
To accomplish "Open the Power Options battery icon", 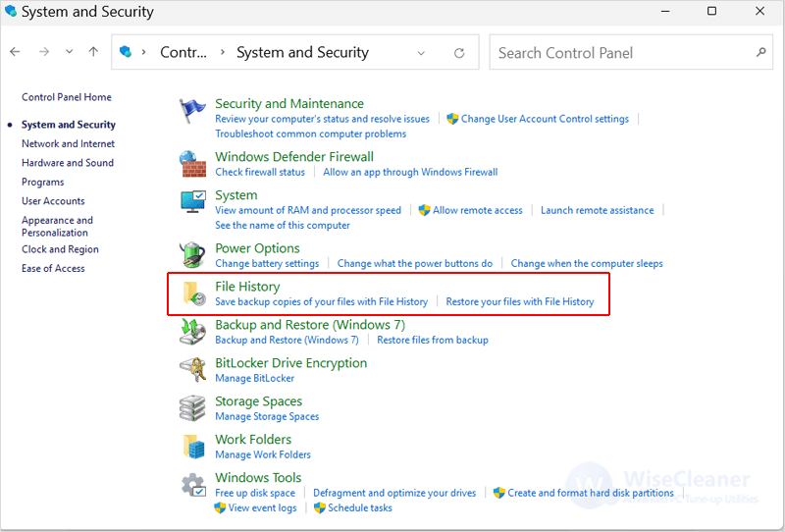I will 192,254.
